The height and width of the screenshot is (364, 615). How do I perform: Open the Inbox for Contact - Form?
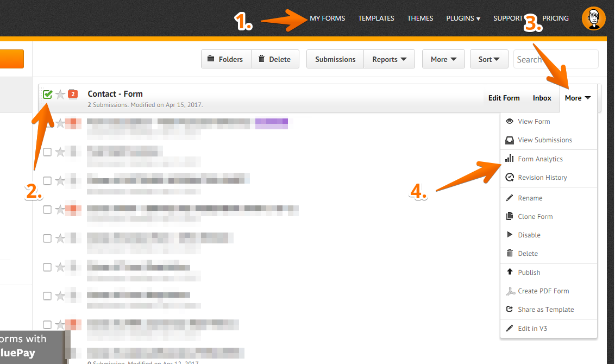[x=542, y=98]
